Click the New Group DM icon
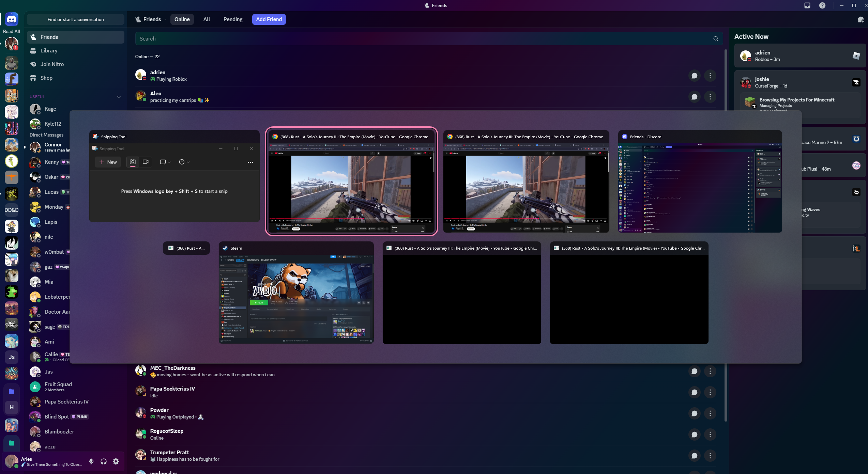The height and width of the screenshot is (474, 868). (861, 20)
